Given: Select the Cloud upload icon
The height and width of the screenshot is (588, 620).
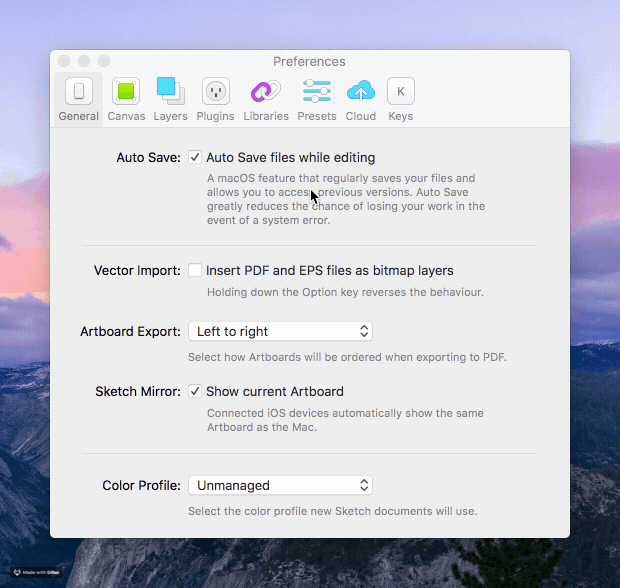Looking at the screenshot, I should [361, 91].
